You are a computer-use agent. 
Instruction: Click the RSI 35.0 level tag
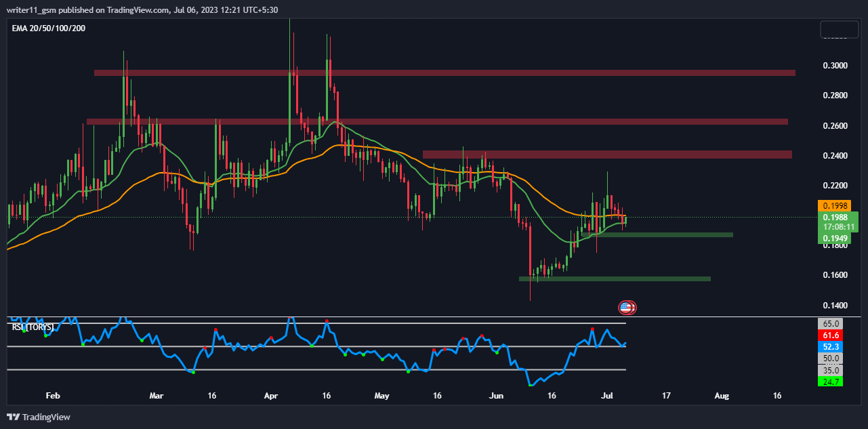(831, 370)
